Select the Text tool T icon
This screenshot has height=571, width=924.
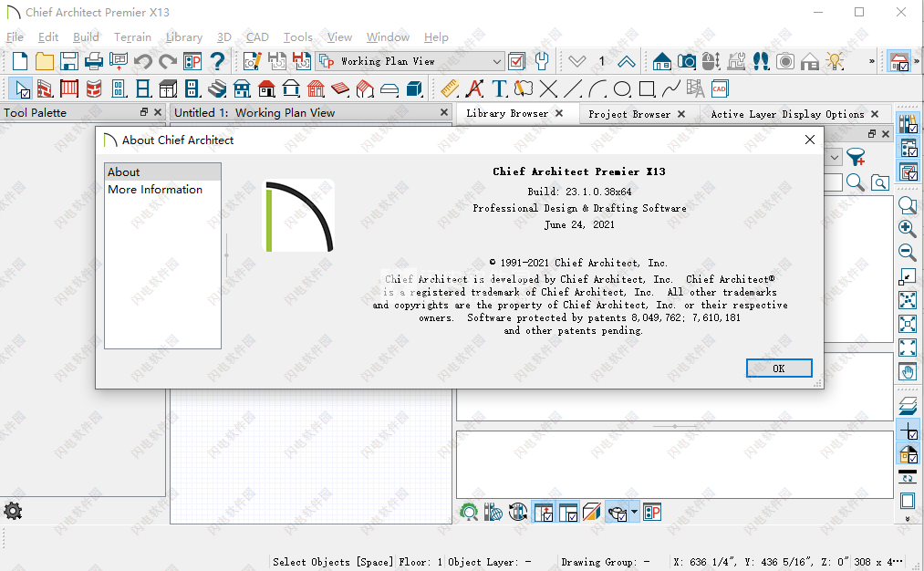(x=499, y=89)
